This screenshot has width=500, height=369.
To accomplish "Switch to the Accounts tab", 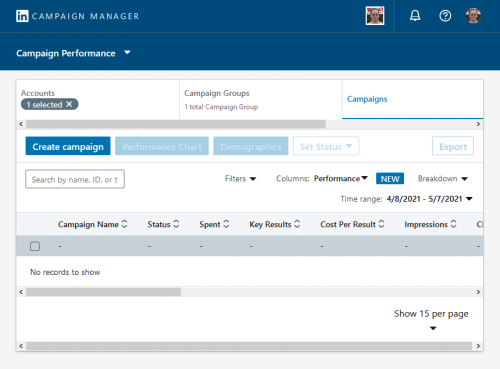I will pos(98,99).
